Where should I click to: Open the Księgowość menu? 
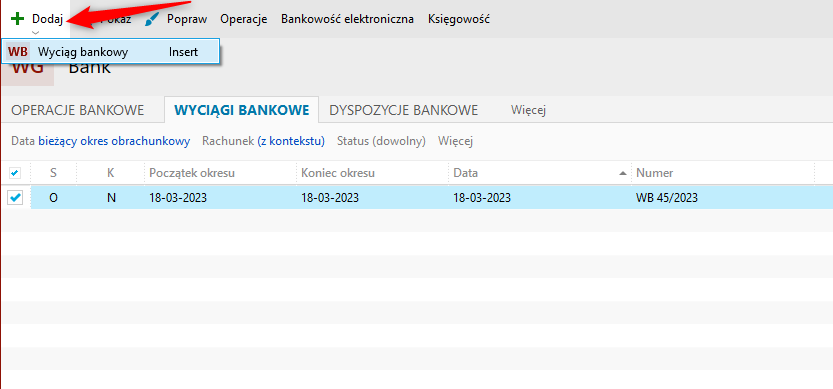(x=459, y=19)
